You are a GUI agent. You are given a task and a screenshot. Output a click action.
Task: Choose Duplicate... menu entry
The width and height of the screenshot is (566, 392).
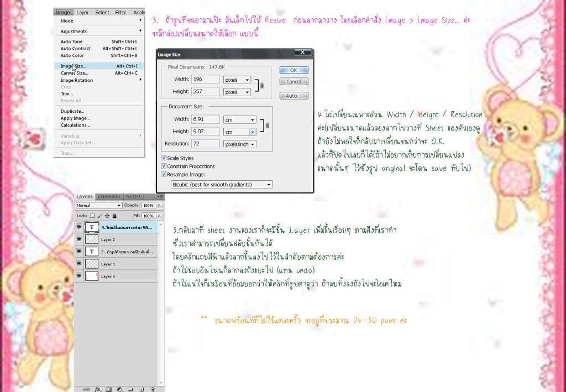[99, 111]
